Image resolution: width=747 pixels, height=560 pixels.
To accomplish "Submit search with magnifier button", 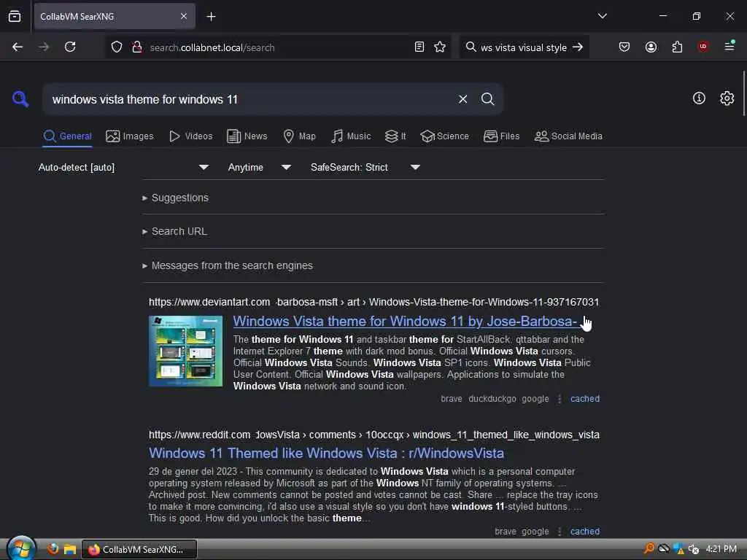I will (x=487, y=99).
